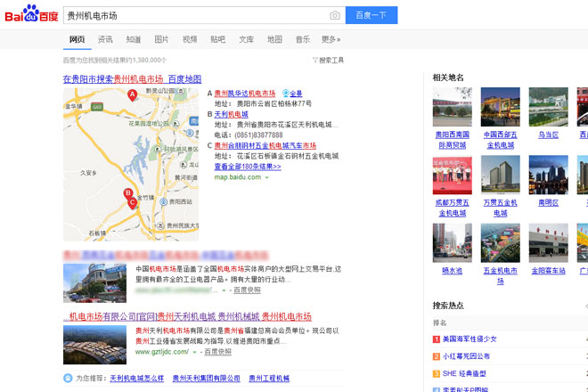Open the 图片 tab

(161, 39)
